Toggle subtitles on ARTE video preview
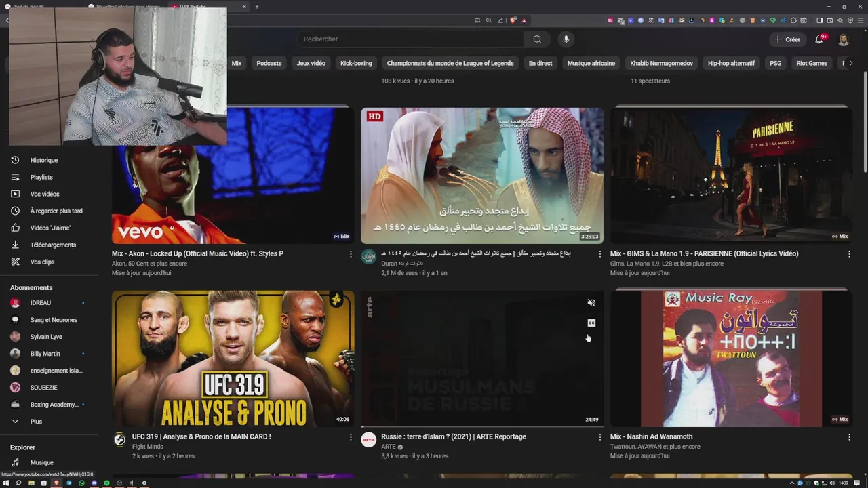The height and width of the screenshot is (488, 868). pos(591,323)
